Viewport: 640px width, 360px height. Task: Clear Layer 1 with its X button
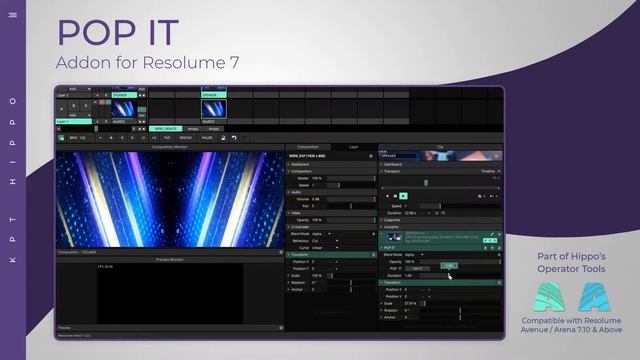62,109
